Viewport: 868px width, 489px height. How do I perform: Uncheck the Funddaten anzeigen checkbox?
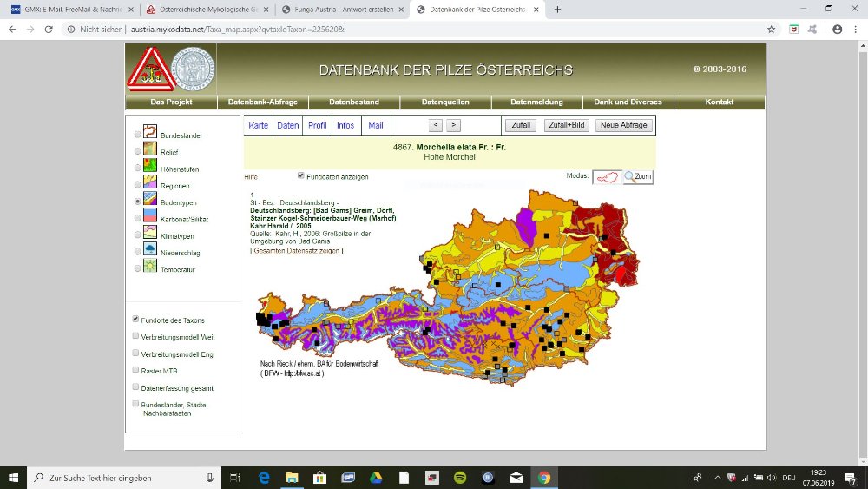point(301,175)
